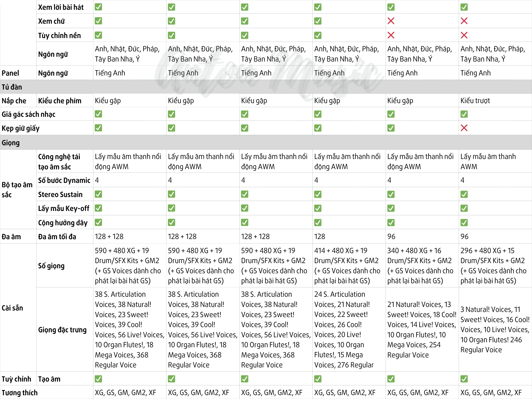Click first green checkmark in Giá gác sách nhạc row
This screenshot has width=532, height=399.
tap(98, 114)
